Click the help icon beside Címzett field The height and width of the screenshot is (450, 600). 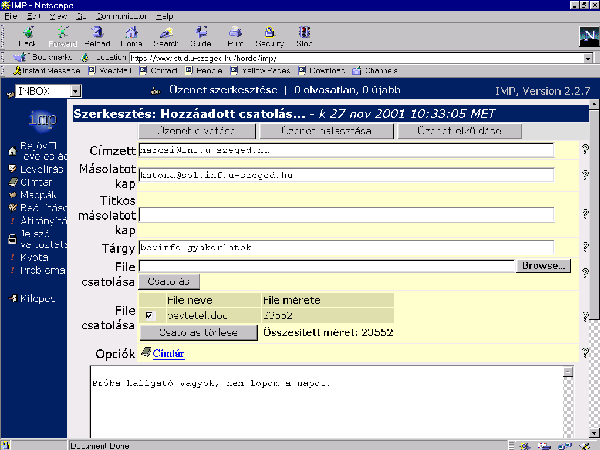point(585,150)
